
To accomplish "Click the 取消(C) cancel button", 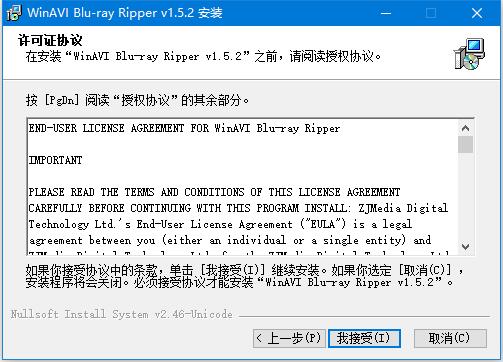I will point(450,338).
